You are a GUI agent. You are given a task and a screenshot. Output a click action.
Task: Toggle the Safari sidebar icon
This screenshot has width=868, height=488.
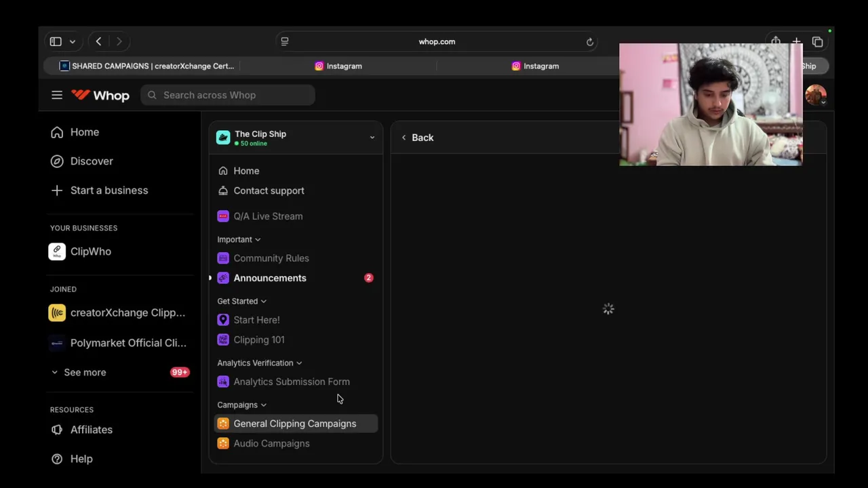click(x=56, y=41)
